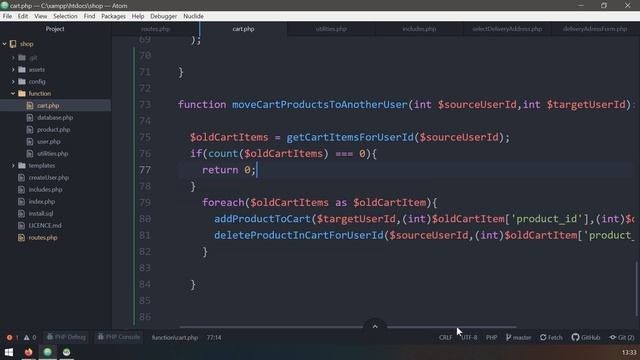
Task: Open install.sql in the project tree
Action: [41, 213]
